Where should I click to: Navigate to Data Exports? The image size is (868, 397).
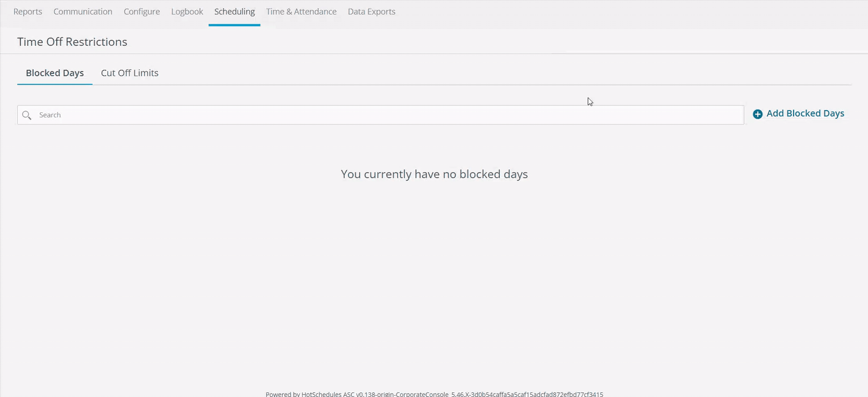click(x=372, y=11)
